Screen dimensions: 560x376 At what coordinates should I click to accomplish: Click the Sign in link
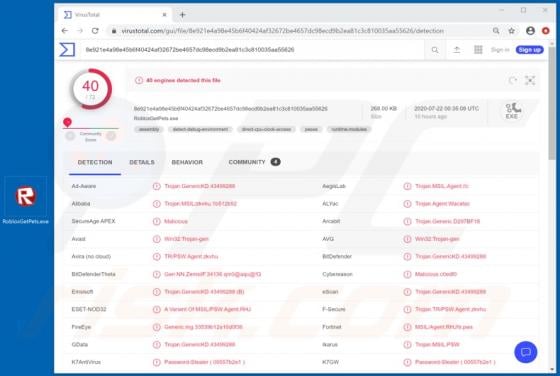pos(500,50)
